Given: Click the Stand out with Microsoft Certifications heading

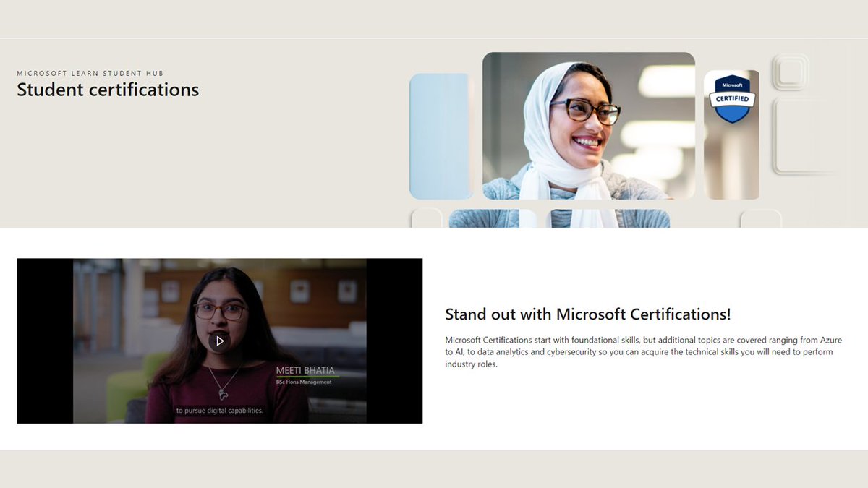Looking at the screenshot, I should coord(588,314).
